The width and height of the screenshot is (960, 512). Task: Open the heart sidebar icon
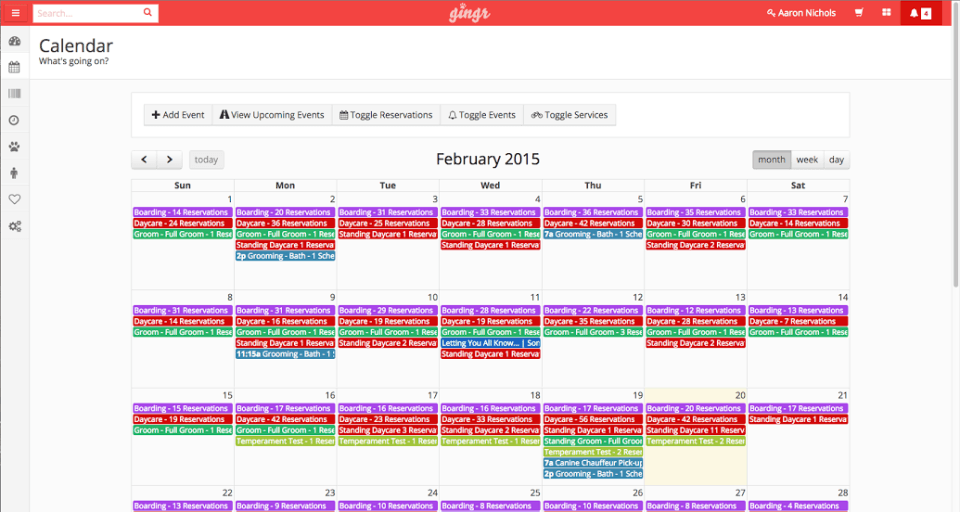(15, 199)
